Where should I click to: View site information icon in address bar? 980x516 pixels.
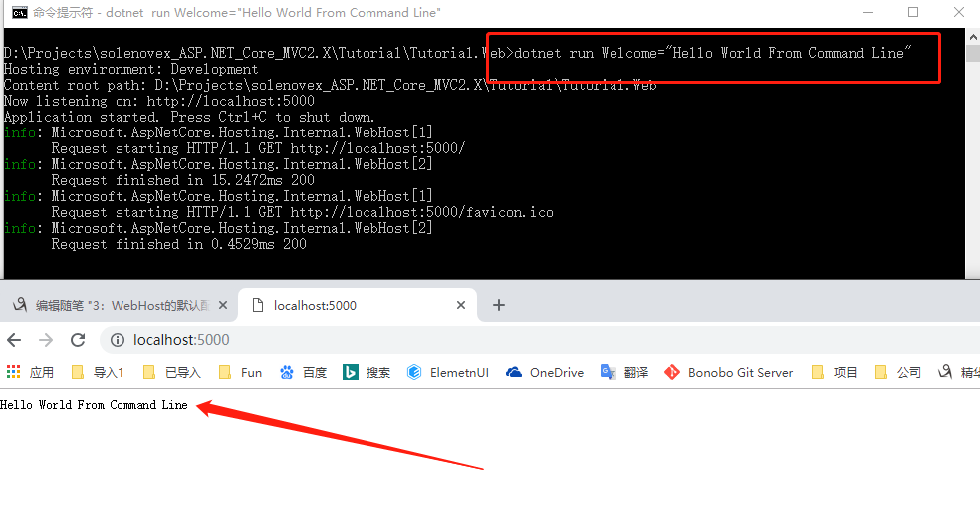[117, 340]
